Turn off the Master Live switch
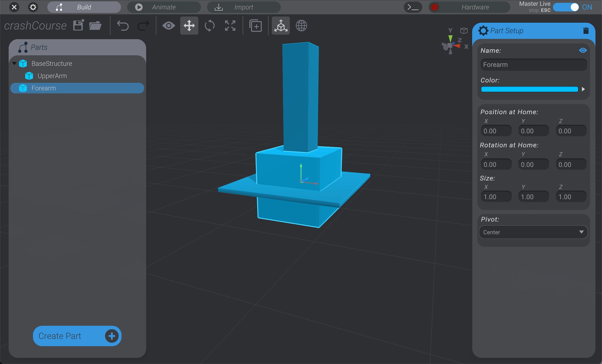Viewport: 602px width, 364px height. point(566,7)
